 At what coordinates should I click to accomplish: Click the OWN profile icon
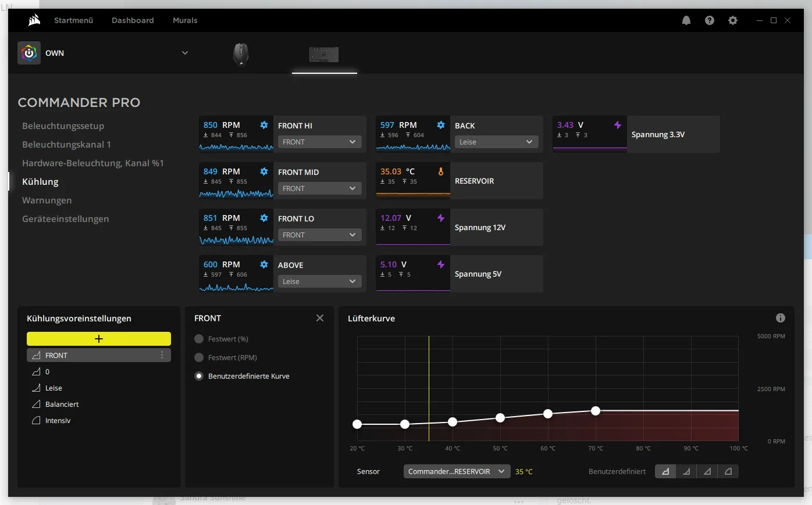[29, 53]
